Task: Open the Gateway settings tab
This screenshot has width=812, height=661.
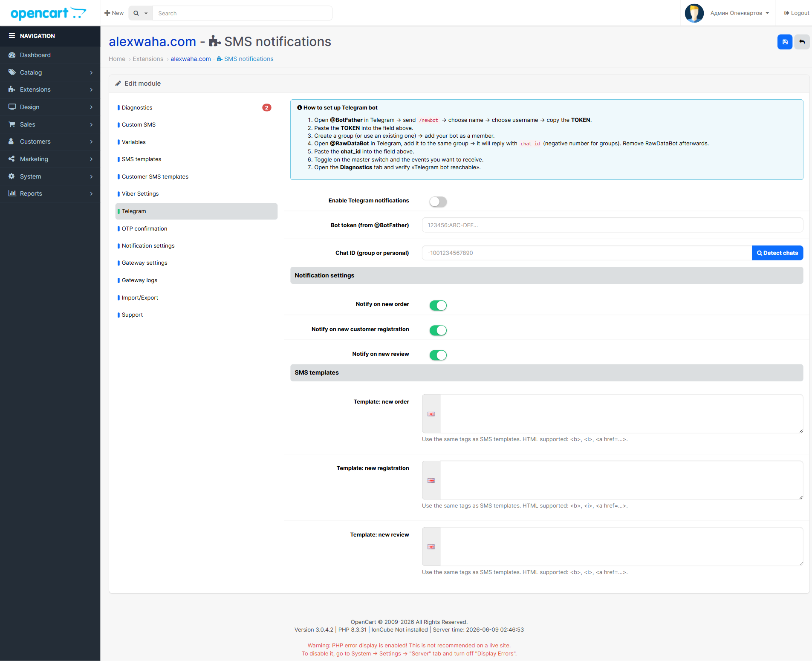Action: (x=196, y=263)
